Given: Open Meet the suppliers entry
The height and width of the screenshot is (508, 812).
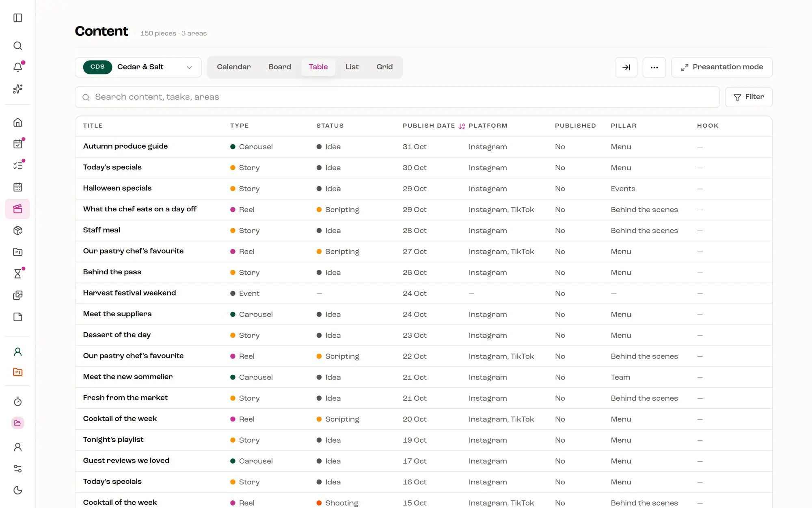Looking at the screenshot, I should point(117,314).
